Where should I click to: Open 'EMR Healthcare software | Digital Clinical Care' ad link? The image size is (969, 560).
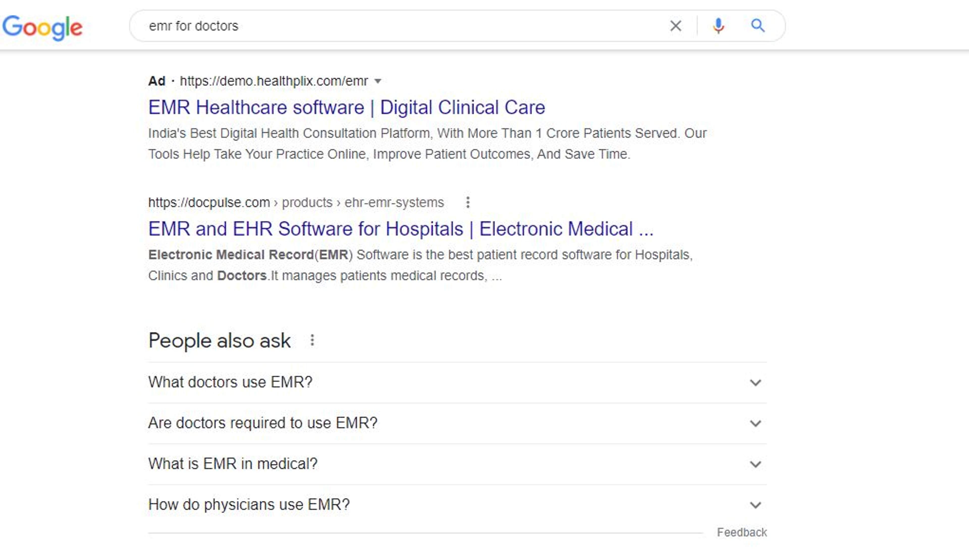coord(346,107)
